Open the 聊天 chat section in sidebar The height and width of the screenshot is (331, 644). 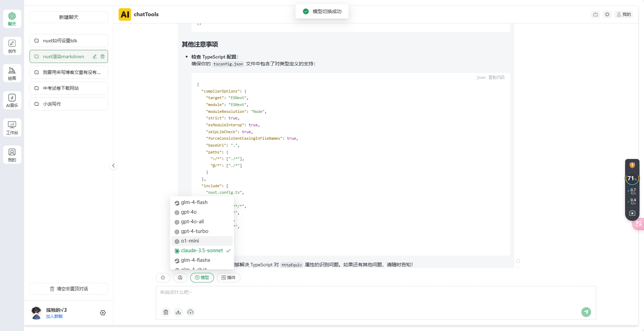point(12,19)
